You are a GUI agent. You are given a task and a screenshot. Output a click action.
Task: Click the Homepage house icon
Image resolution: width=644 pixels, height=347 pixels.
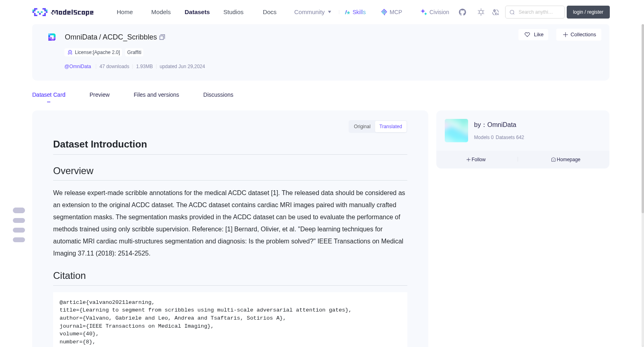tap(553, 160)
